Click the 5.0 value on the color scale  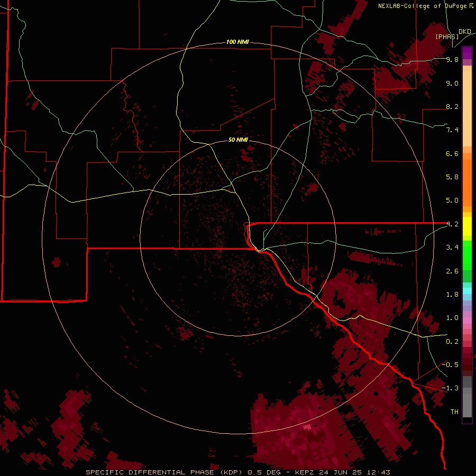452,200
